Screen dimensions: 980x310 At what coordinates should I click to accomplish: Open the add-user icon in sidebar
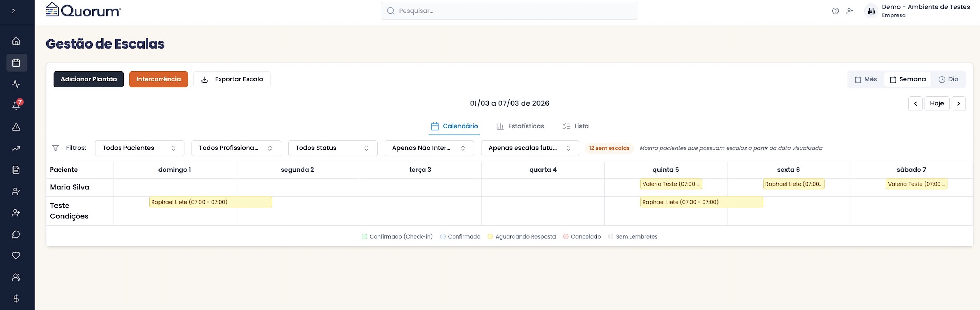16,213
